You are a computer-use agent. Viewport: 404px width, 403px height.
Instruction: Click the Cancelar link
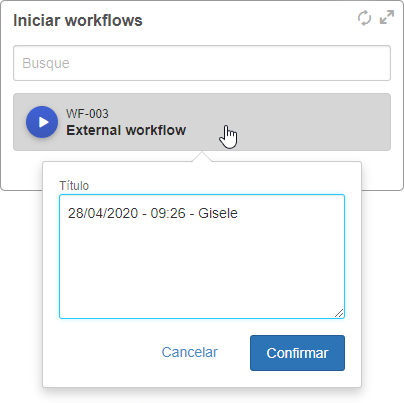[190, 352]
